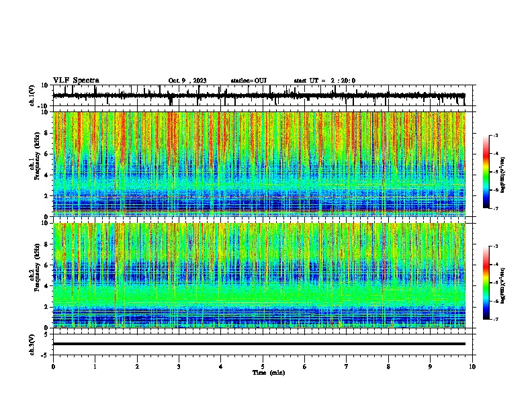Click the "ch.1(V)" waveform axis label
This screenshot has height=411, width=532.
point(32,95)
